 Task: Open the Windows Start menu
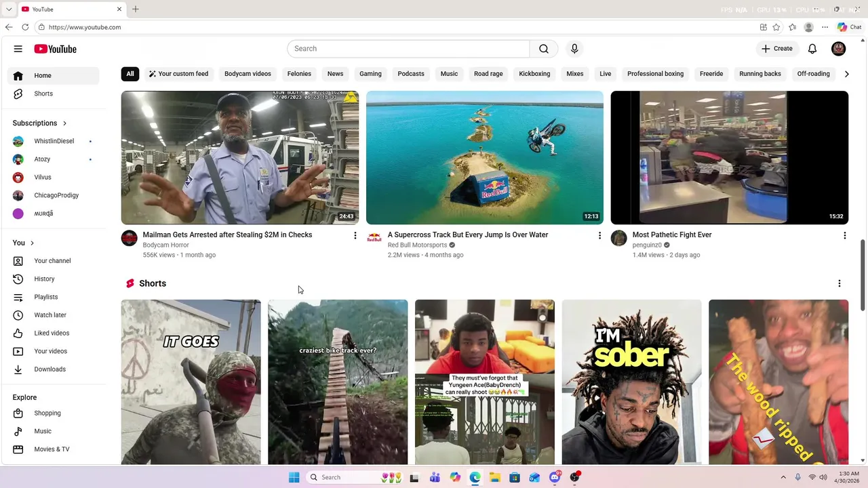point(294,477)
